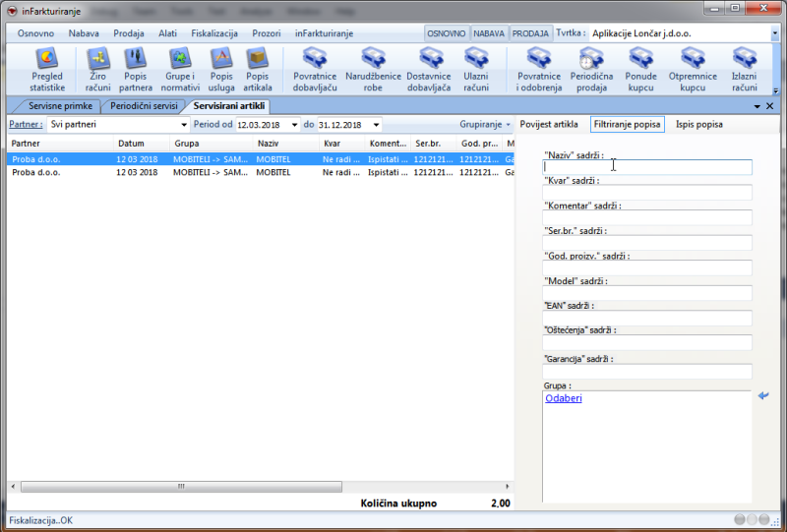The width and height of the screenshot is (787, 532).
Task: Open Pregled statistike toolbar icon
Action: [47, 70]
